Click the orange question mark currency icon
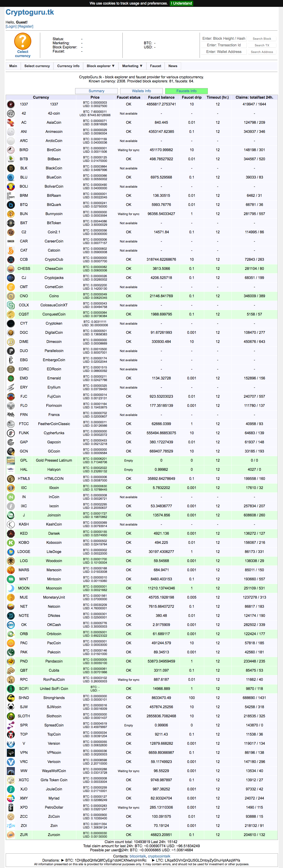Viewport: 283px width, 868px height. coord(23,42)
